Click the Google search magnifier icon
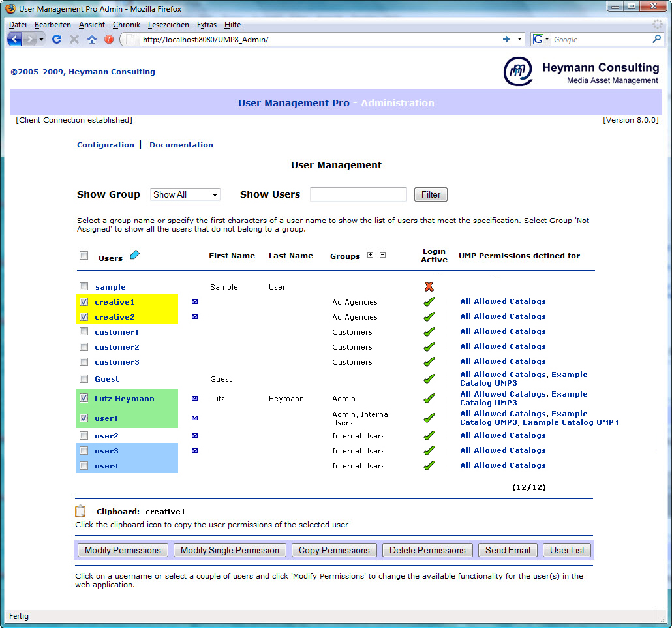The width and height of the screenshot is (672, 629). click(656, 39)
